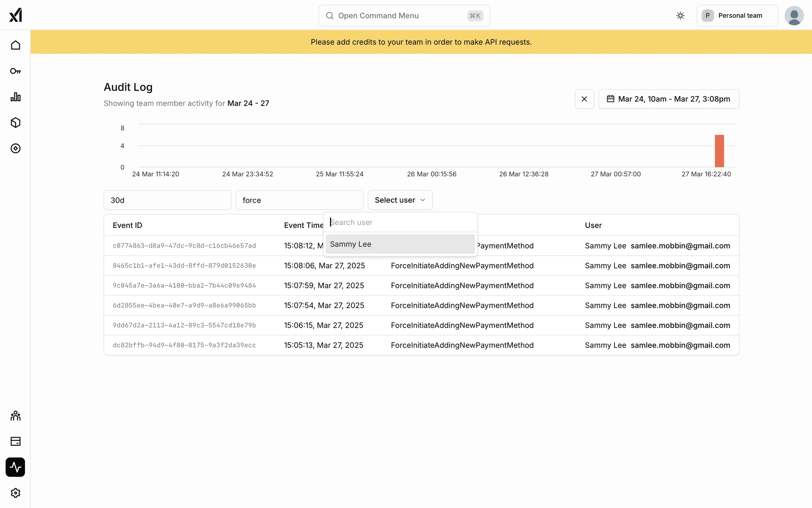Open the Home sidebar icon
812x508 pixels.
click(x=16, y=45)
